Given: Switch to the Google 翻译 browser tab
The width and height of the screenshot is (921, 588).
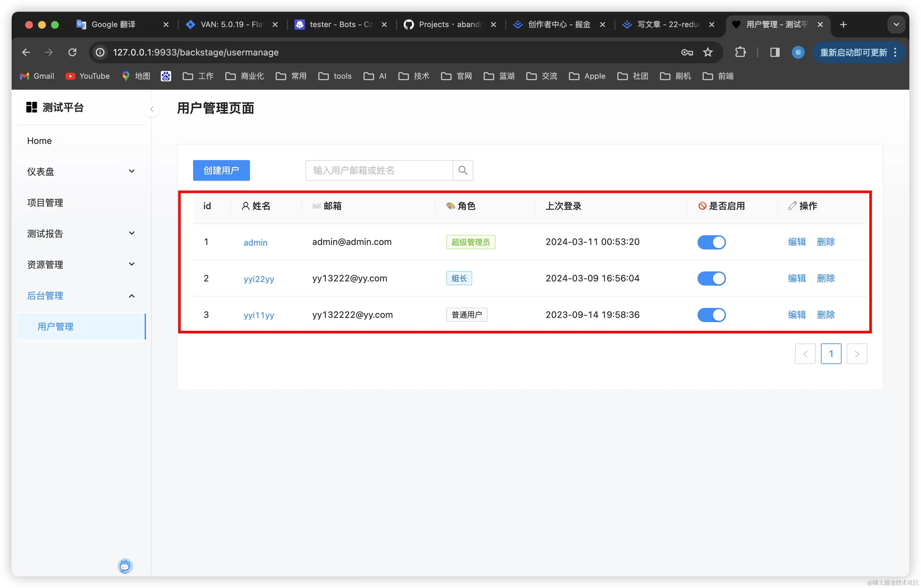Looking at the screenshot, I should [x=113, y=25].
